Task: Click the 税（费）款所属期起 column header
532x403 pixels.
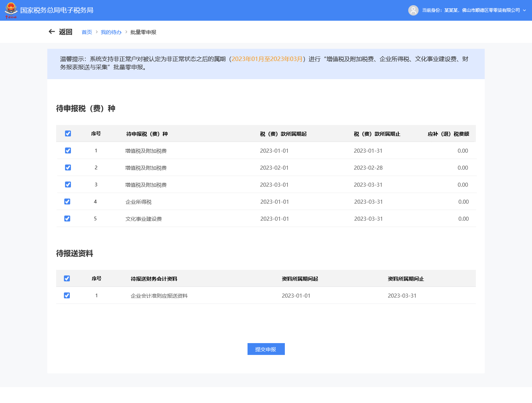Action: click(x=283, y=134)
